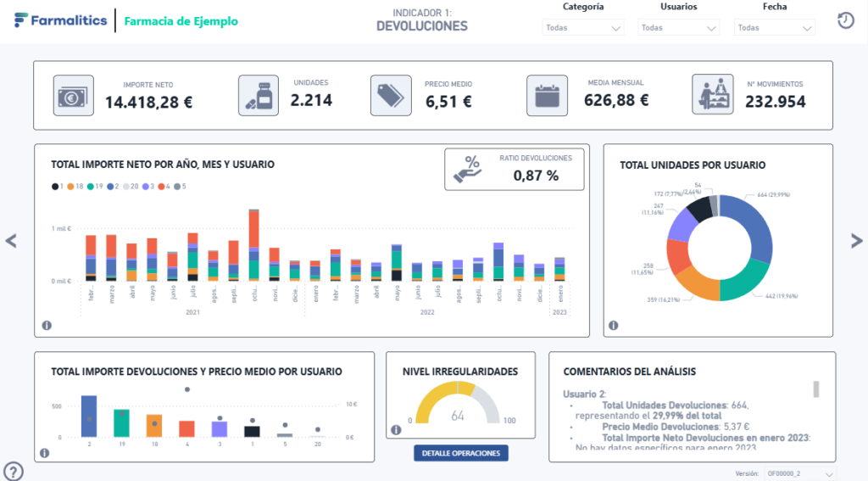The height and width of the screenshot is (481, 868).
Task: Click info icon in the Nivel Irregularidades panel
Action: pyautogui.click(x=396, y=430)
